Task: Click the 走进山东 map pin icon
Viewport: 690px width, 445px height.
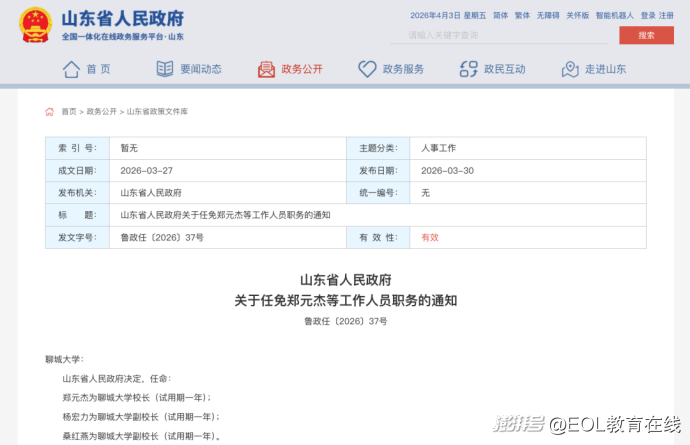Action: coord(570,69)
